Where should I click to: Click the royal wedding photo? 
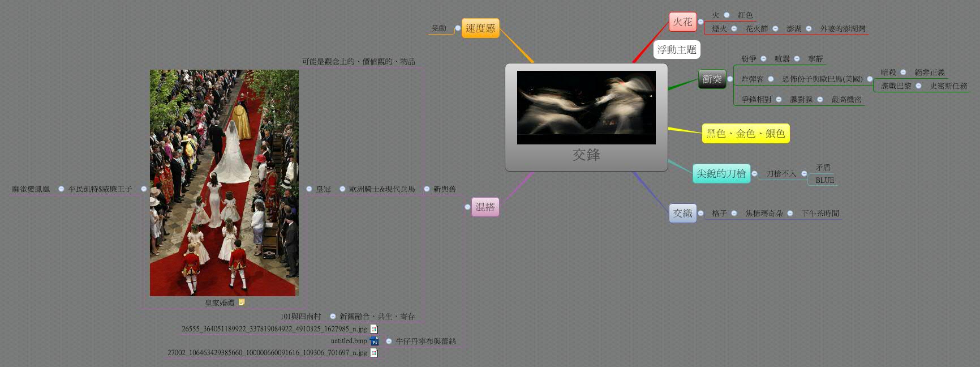pos(224,182)
